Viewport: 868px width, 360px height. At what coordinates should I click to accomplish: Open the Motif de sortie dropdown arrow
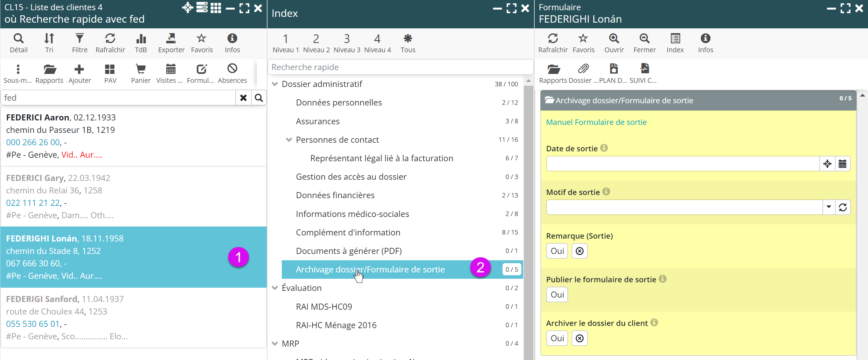pyautogui.click(x=829, y=207)
